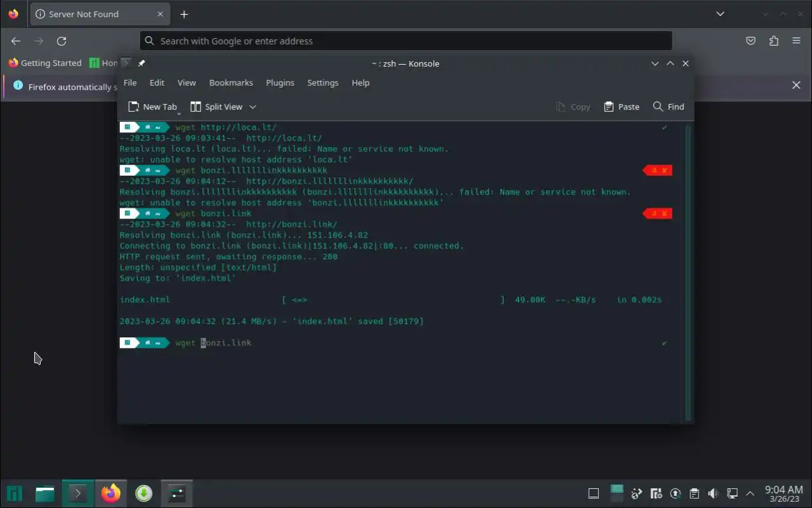Screen dimensions: 812x508
Task: Click the show desktop square icon in tray
Action: (x=594, y=493)
